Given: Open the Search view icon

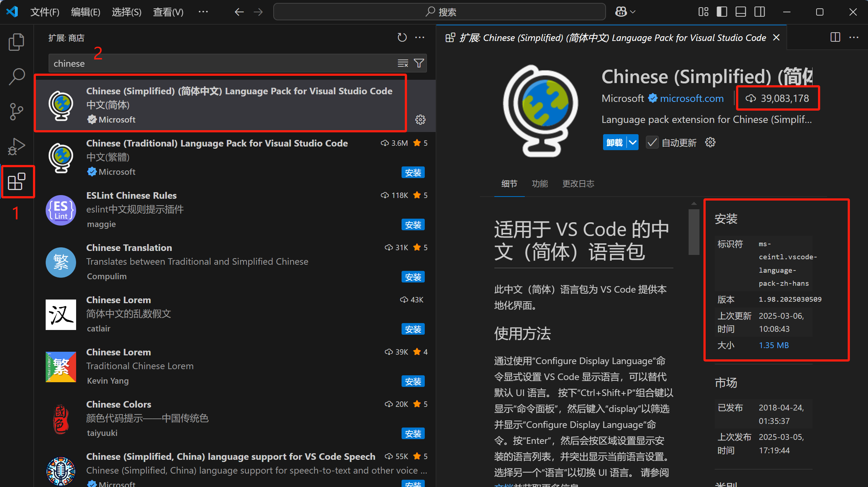Looking at the screenshot, I should 16,77.
